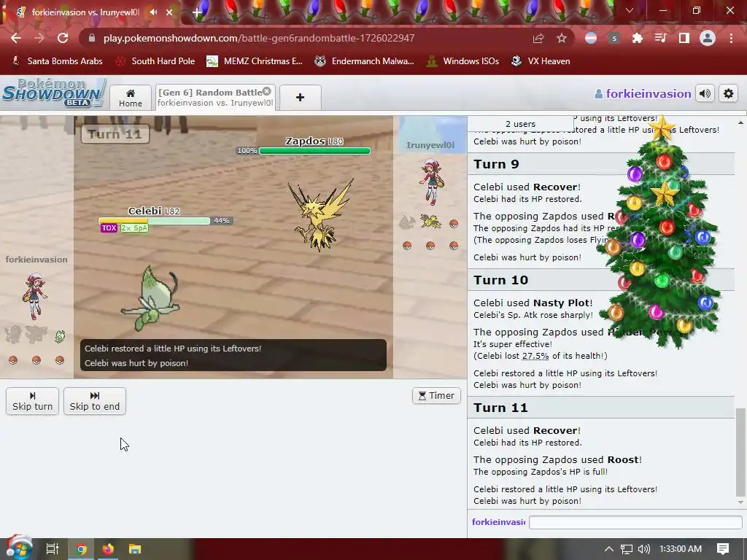Viewport: 747px width, 560px height.
Task: Click opponent's fainted first team icon
Action: click(x=407, y=222)
